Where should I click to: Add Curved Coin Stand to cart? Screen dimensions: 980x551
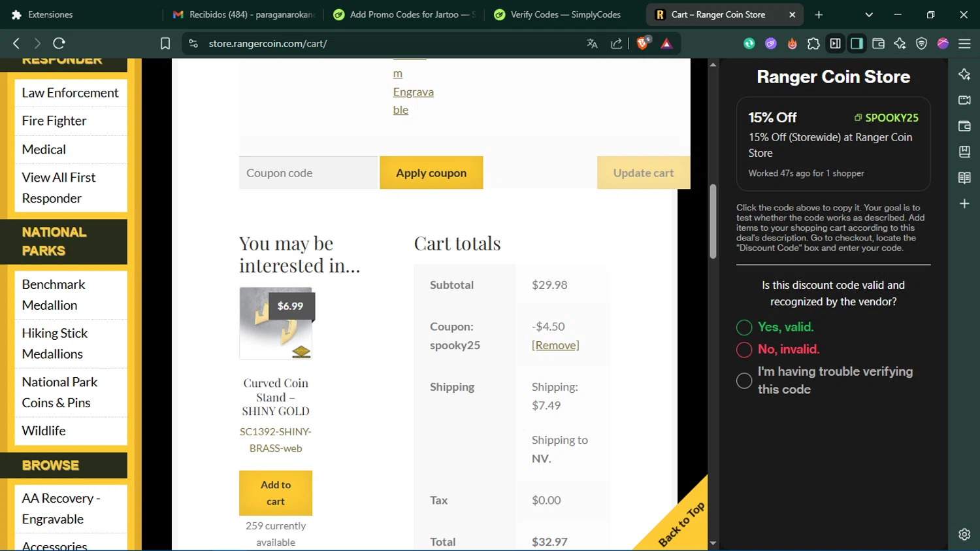coord(276,493)
